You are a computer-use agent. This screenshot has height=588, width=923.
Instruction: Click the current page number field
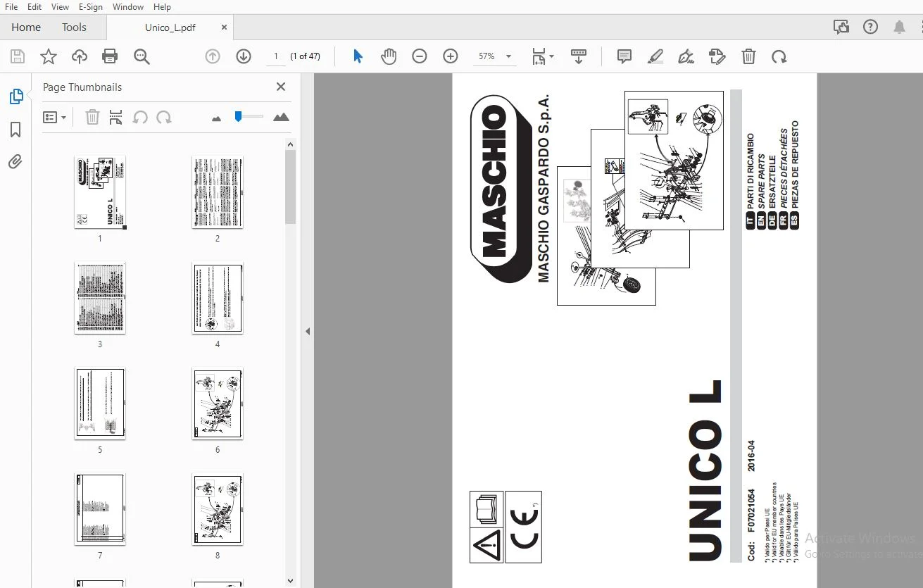pos(276,56)
